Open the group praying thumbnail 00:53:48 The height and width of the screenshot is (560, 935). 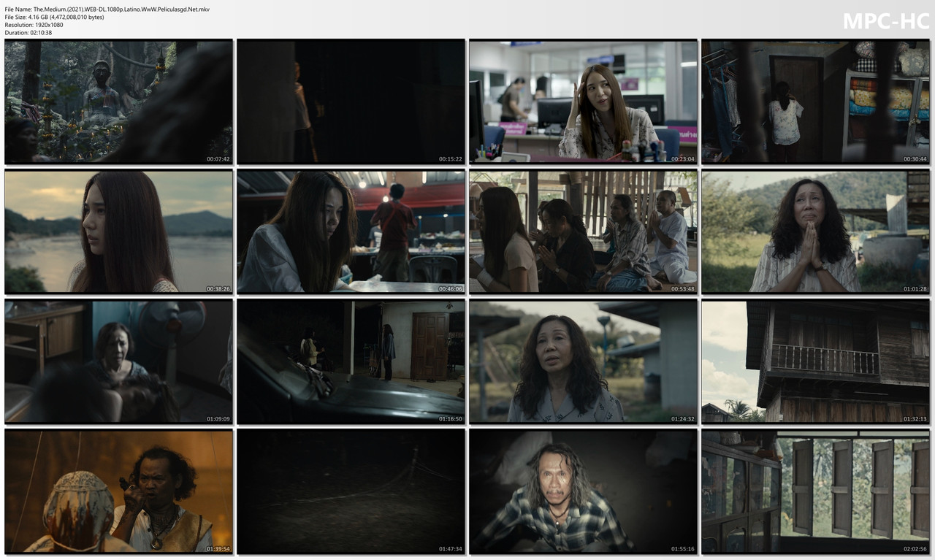point(583,232)
